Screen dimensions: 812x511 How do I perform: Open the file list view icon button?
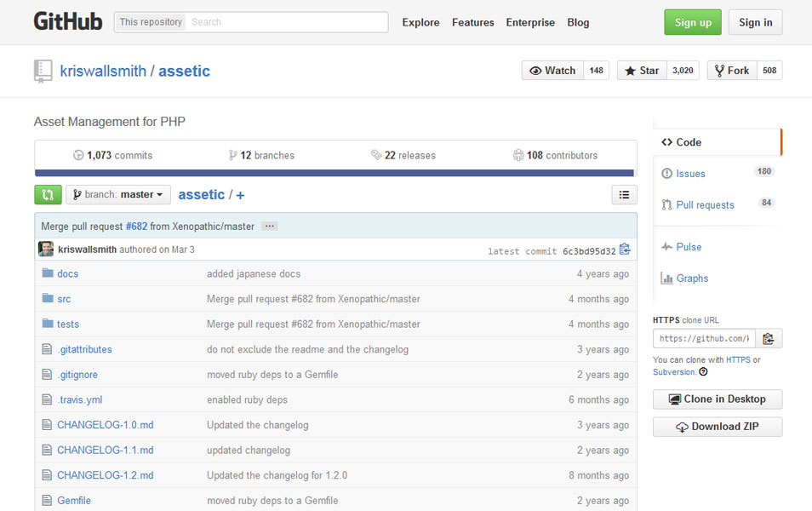624,195
